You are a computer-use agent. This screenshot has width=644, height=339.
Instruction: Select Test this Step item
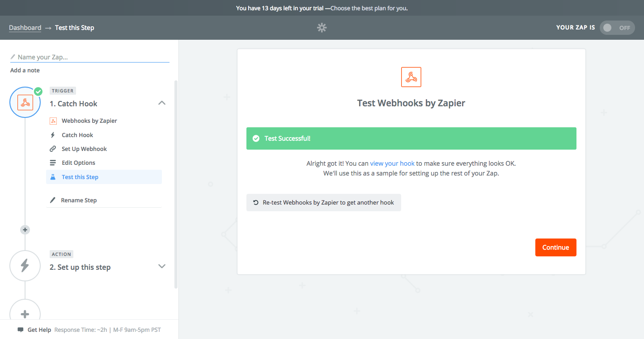[104, 177]
